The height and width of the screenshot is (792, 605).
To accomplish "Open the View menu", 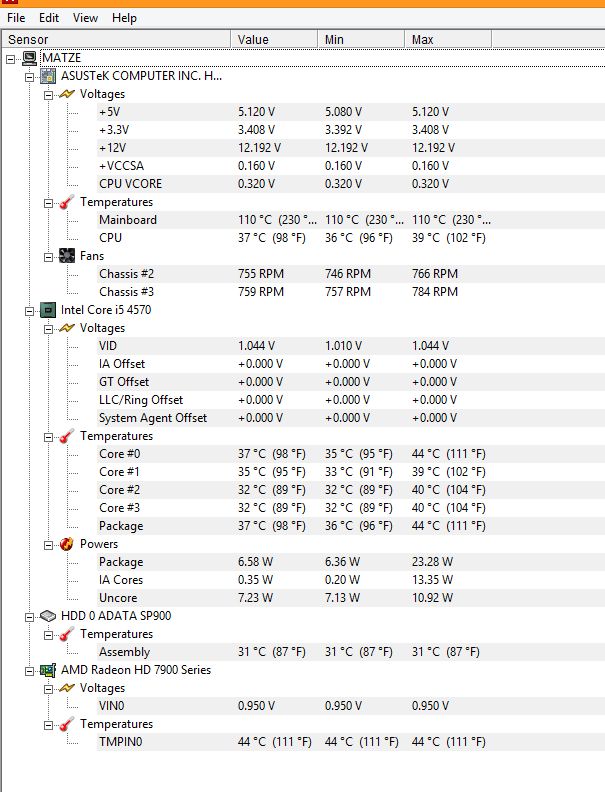I will point(85,18).
